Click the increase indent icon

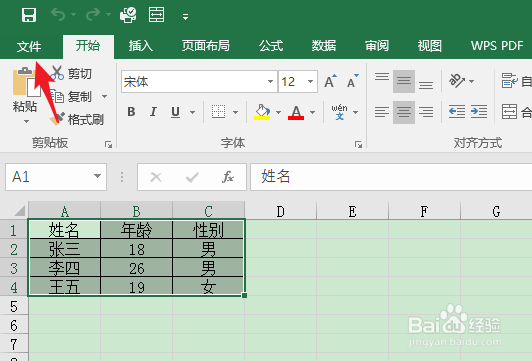point(479,112)
